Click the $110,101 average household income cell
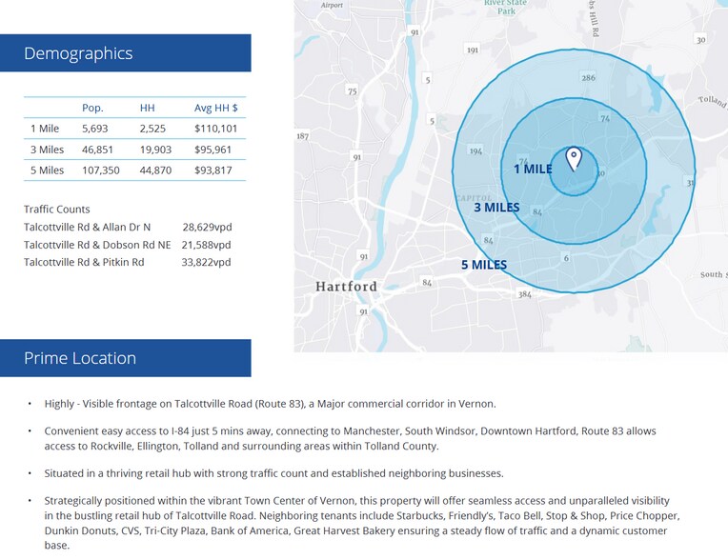Image resolution: width=728 pixels, height=560 pixels. (215, 128)
